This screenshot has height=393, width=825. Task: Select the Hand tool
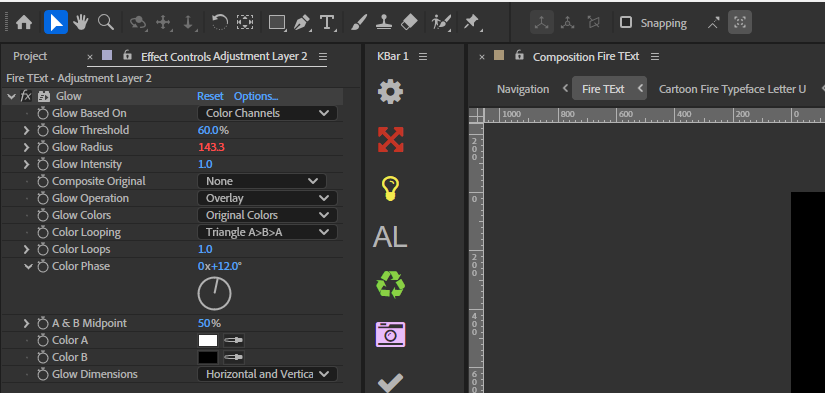pos(81,22)
